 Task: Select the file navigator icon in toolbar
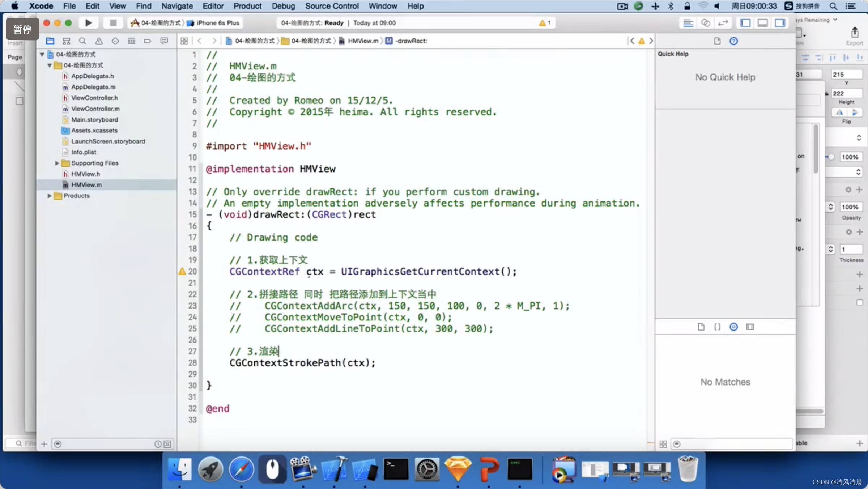click(51, 41)
